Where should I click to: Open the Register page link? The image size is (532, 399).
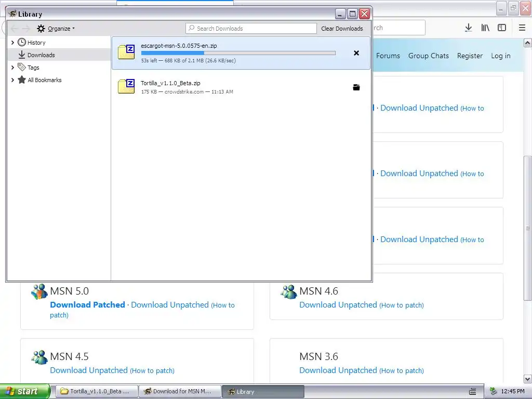tap(470, 56)
